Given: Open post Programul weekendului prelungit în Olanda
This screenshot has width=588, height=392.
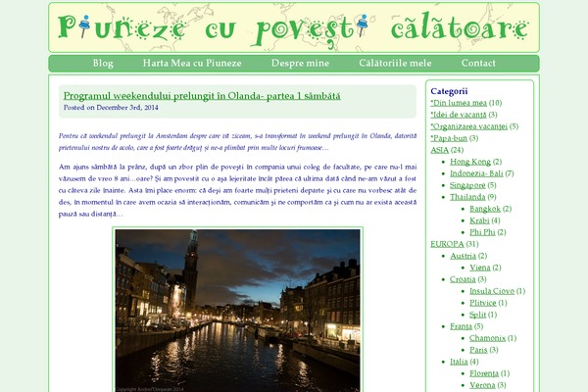Looking at the screenshot, I should coord(202,96).
